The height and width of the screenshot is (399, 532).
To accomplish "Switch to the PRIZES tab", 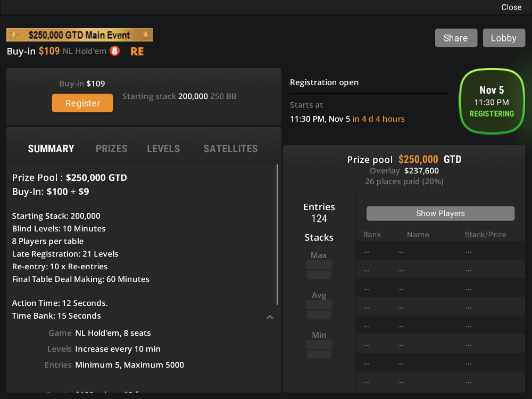I will 111,149.
